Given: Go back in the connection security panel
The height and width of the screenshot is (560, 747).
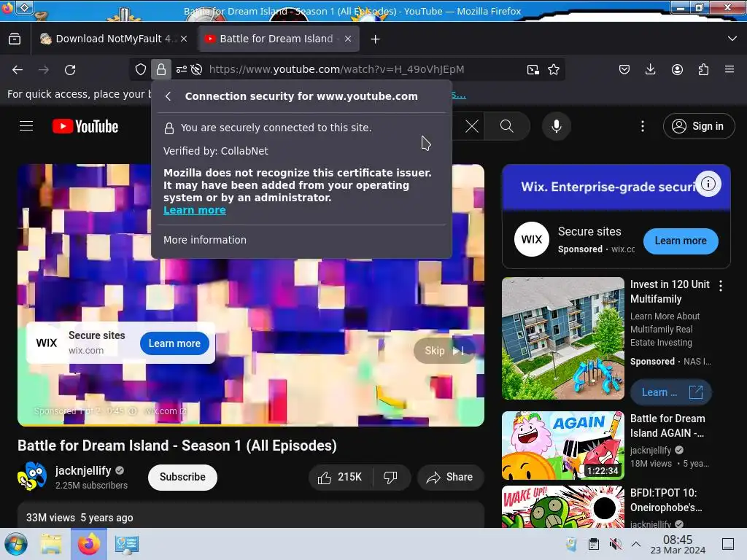Looking at the screenshot, I should tap(169, 96).
